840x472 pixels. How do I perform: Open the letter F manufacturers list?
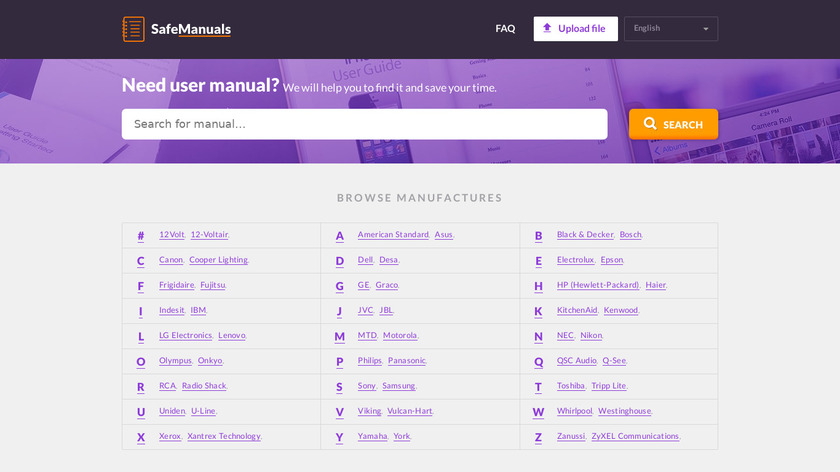(x=140, y=286)
